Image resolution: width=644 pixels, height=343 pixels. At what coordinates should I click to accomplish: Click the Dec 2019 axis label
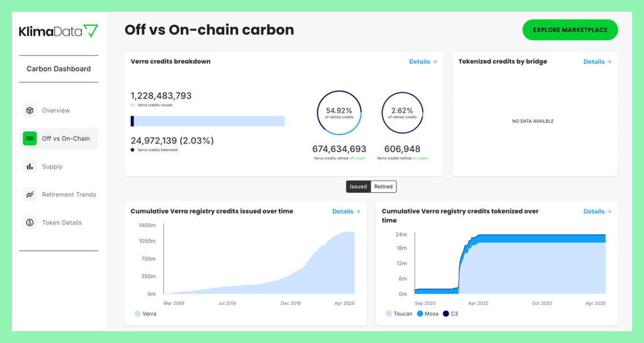pyautogui.click(x=292, y=303)
